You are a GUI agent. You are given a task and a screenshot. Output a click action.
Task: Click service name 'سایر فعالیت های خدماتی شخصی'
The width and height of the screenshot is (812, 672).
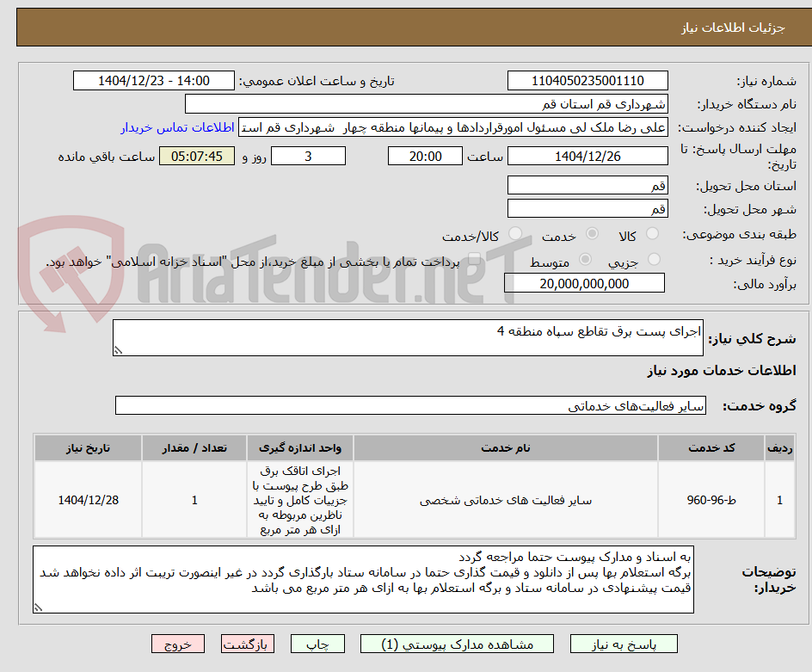click(x=506, y=500)
